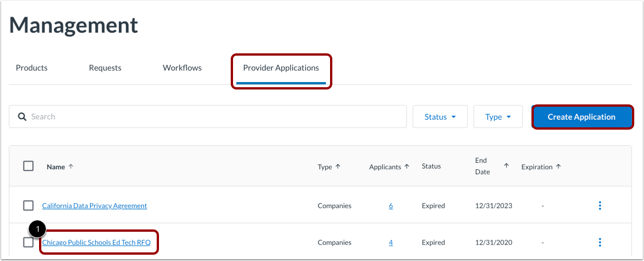Screen dimensions: 644x261
Task: Sort by End Date using the arrow icon
Action: click(506, 166)
